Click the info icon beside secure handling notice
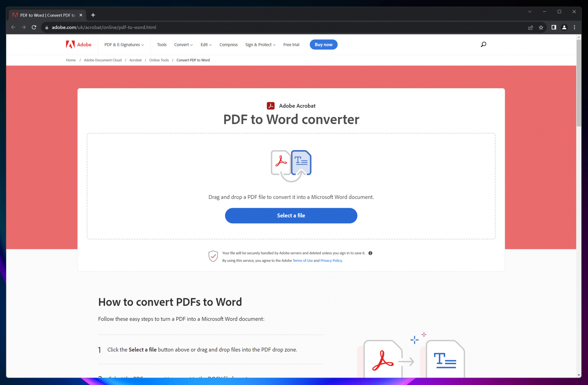 point(370,253)
